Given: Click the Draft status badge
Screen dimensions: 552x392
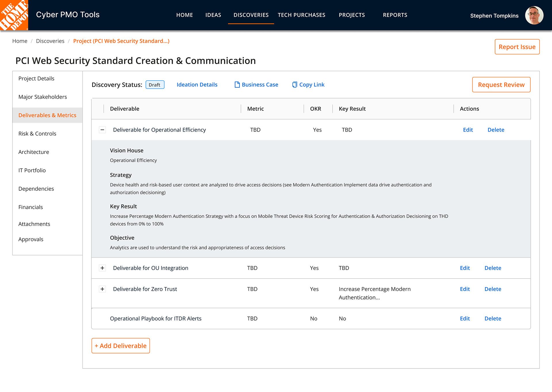Looking at the screenshot, I should 155,85.
